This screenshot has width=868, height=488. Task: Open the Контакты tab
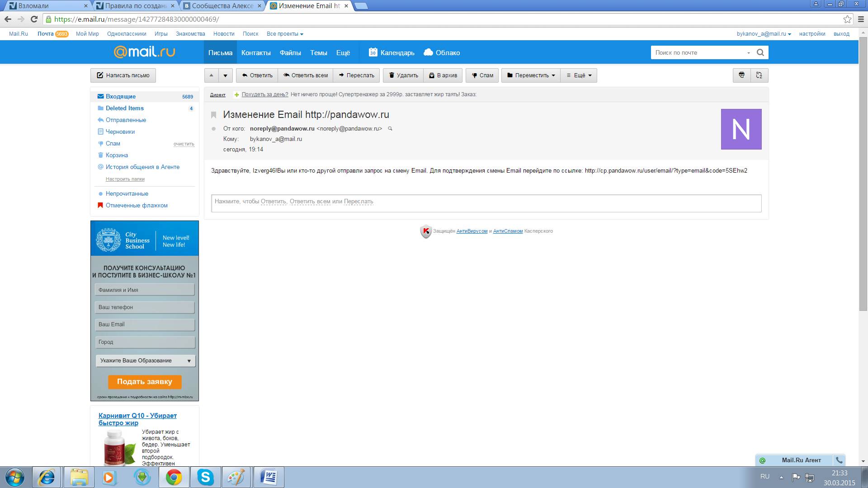coord(256,53)
